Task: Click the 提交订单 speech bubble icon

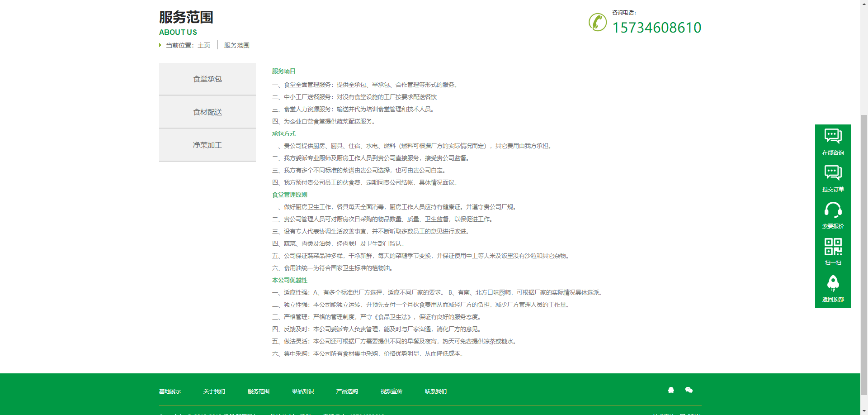Action: pos(833,173)
